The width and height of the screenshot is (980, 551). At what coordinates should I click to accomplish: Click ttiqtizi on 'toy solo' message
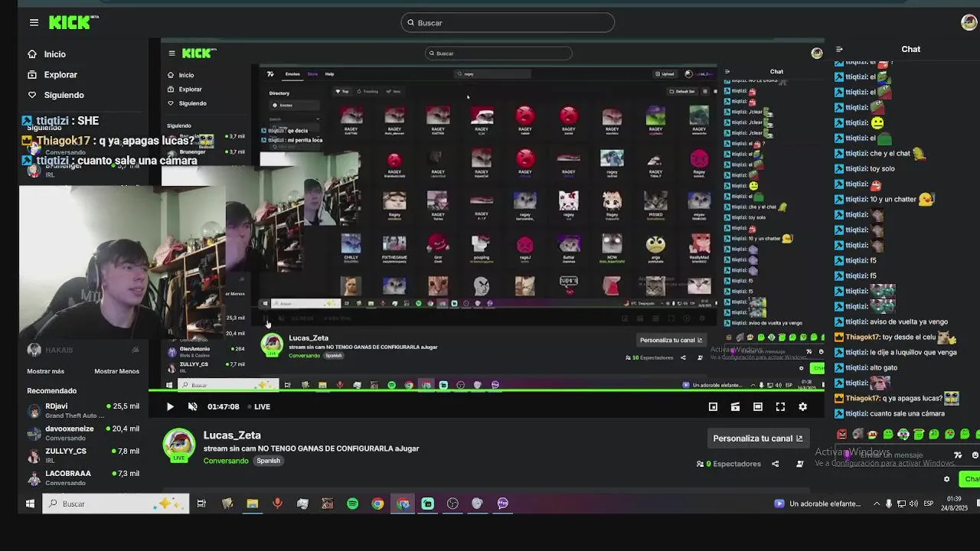(855, 168)
